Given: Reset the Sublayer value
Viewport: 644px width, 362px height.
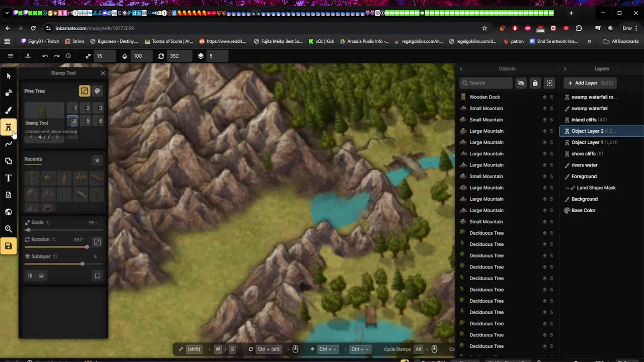Looking at the screenshot, I should coord(55,256).
